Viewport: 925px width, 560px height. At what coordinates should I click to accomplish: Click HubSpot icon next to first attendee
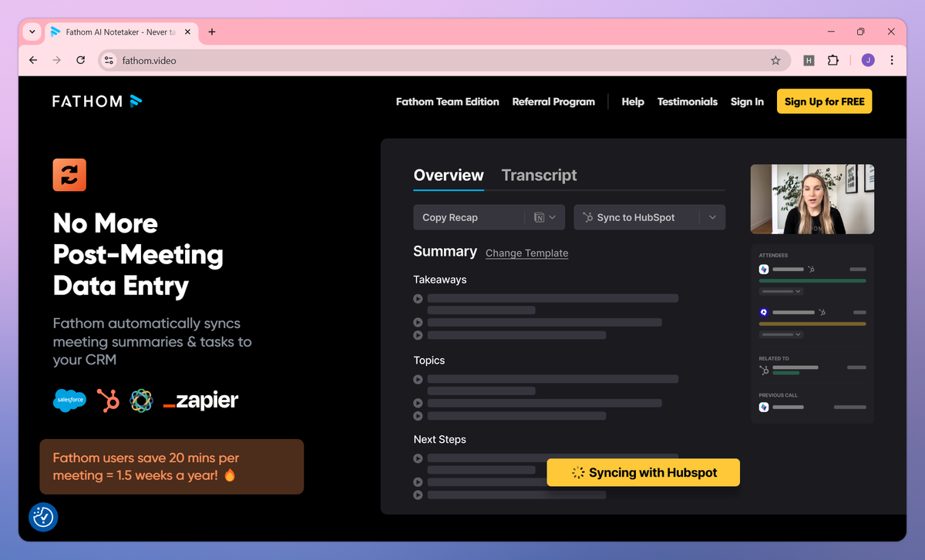pos(811,270)
